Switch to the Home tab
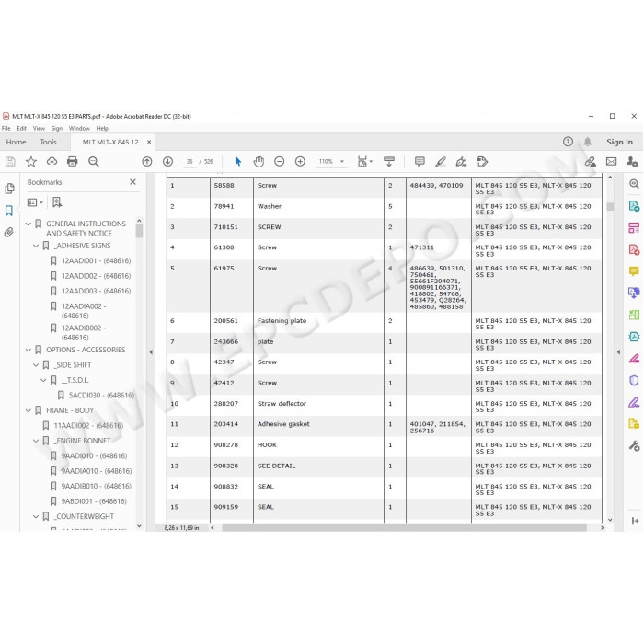This screenshot has width=644, height=644. pyautogui.click(x=16, y=142)
